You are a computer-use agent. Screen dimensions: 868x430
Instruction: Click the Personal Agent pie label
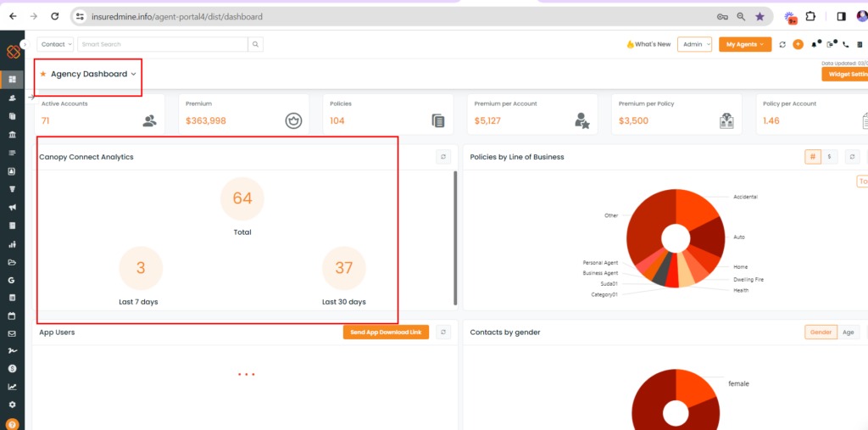[x=600, y=263]
